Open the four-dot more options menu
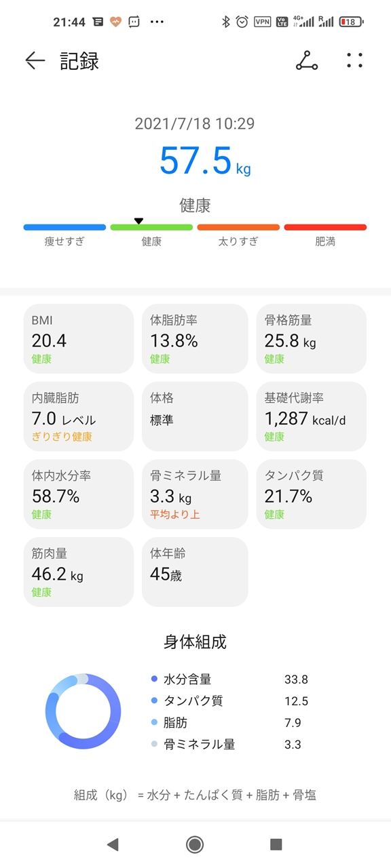The width and height of the screenshot is (391, 868). tap(354, 61)
